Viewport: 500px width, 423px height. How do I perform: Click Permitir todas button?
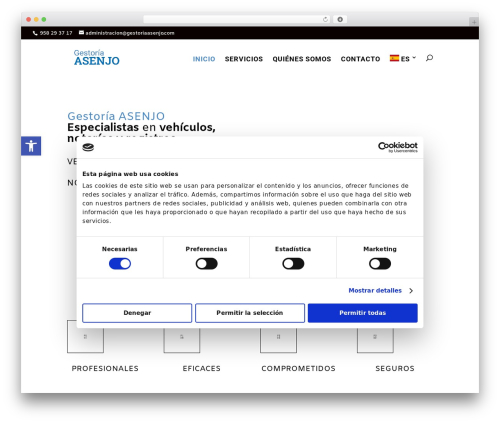point(363,313)
